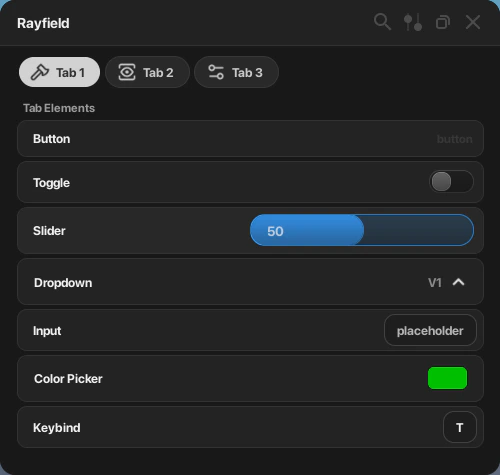Viewport: 500px width, 475px height.
Task: Click the sliders icon on Tab 3
Action: (x=216, y=72)
